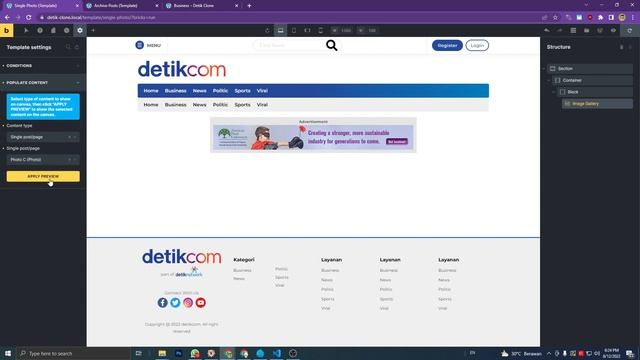Open the YouTube social icon in footer
This screenshot has width=640, height=360.
pos(200,302)
